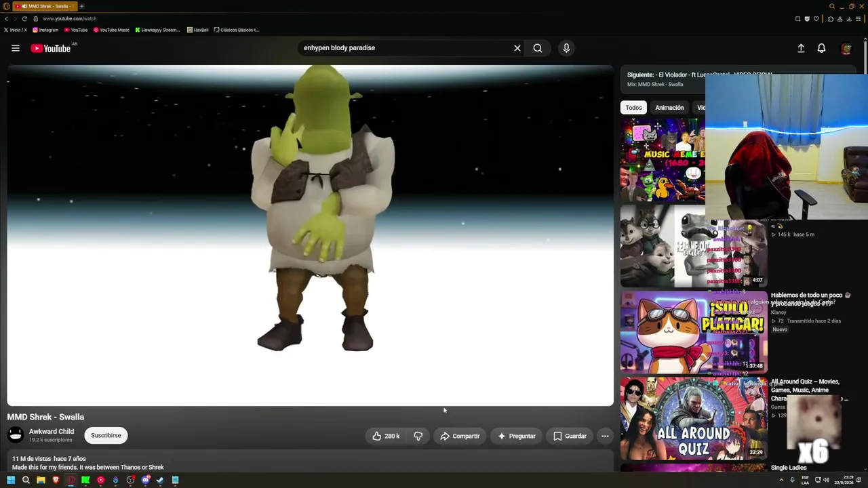Select the Todos filter chip
The image size is (868, 488).
633,108
